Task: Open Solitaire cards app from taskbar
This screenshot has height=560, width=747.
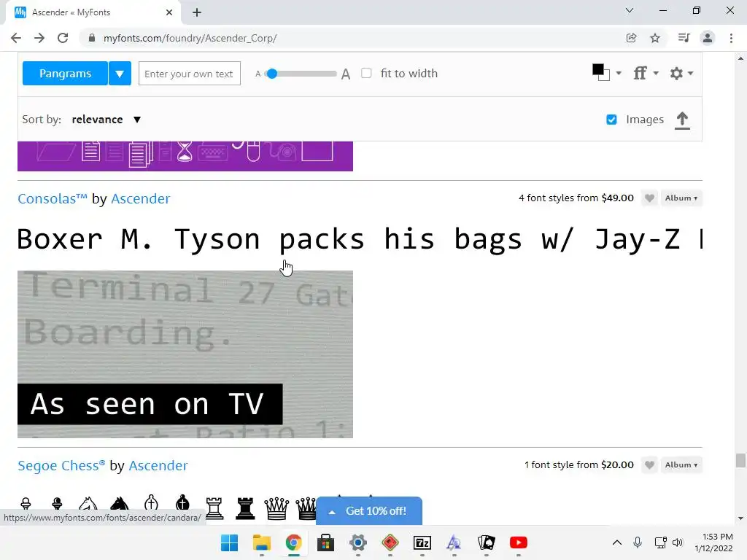Action: point(487,542)
